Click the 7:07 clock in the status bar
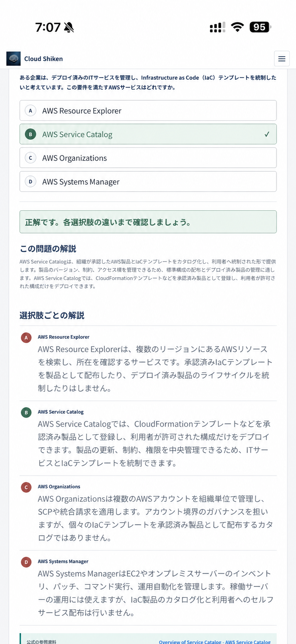 tap(48, 27)
